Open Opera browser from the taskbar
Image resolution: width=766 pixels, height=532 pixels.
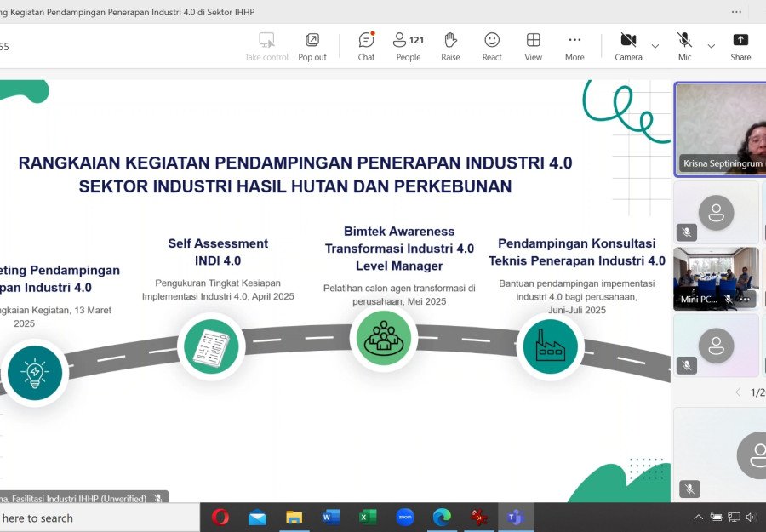(220, 518)
